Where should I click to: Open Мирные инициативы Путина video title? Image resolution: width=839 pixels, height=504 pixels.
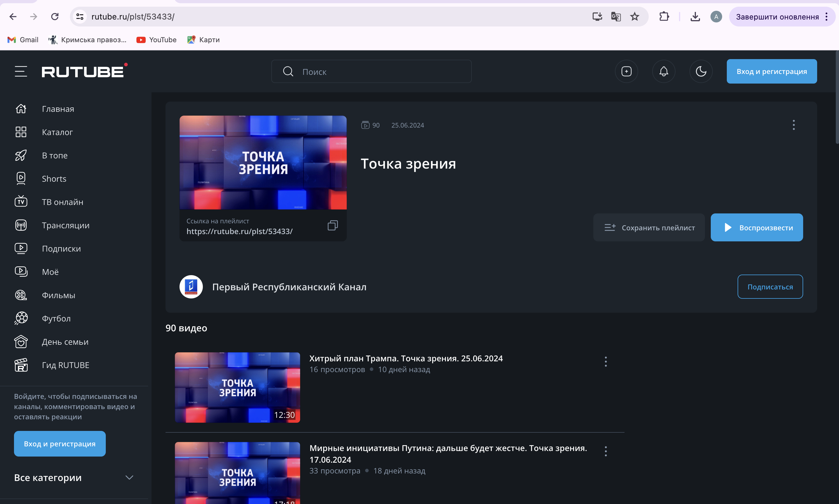[448, 454]
